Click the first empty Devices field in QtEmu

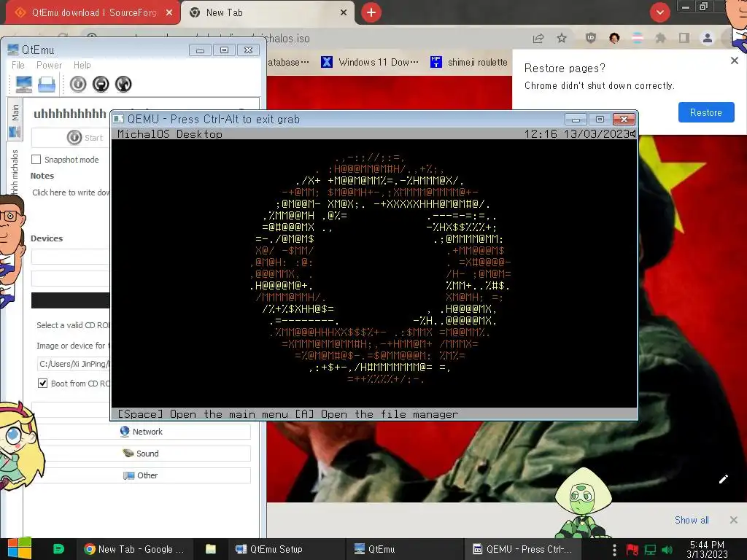pos(71,256)
